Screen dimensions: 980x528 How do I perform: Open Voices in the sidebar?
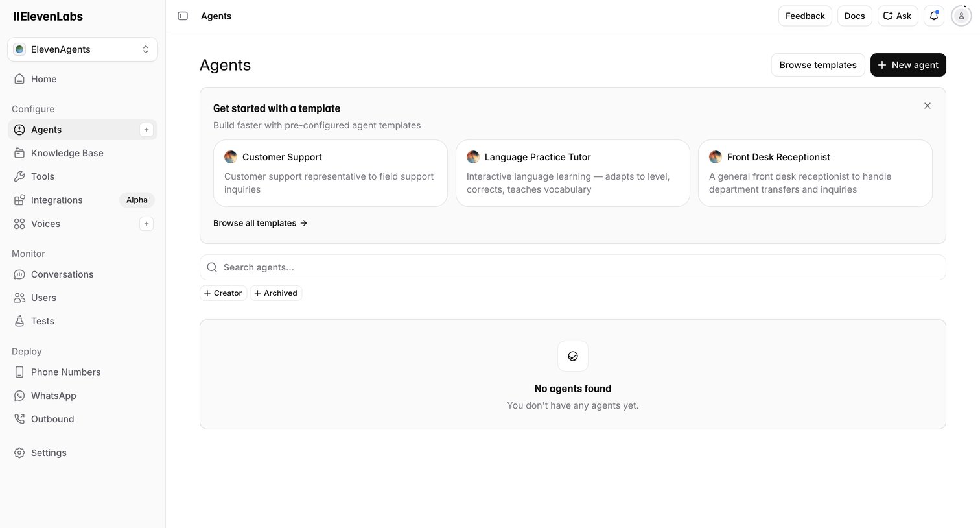[82, 224]
